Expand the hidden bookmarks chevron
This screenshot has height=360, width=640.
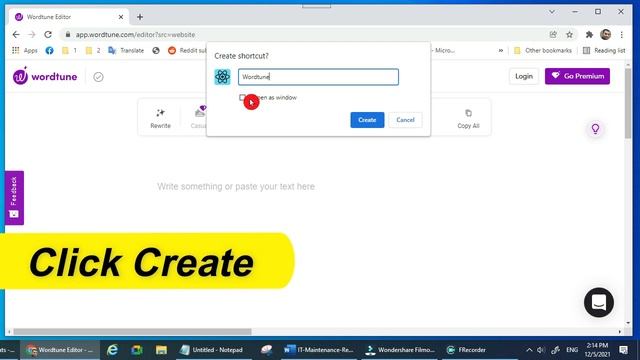click(x=501, y=50)
